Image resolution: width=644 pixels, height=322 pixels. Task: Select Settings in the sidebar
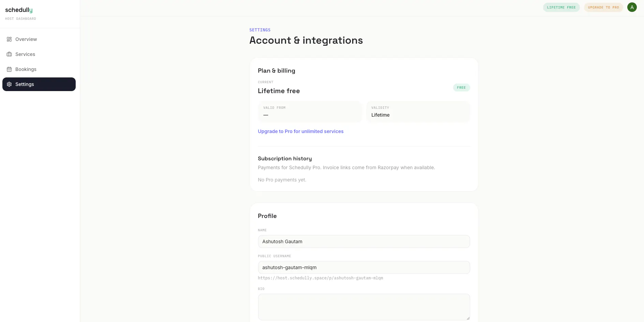39,84
